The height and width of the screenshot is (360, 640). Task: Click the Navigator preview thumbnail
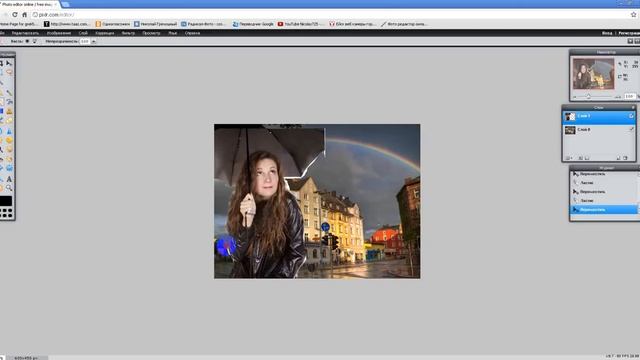[593, 73]
